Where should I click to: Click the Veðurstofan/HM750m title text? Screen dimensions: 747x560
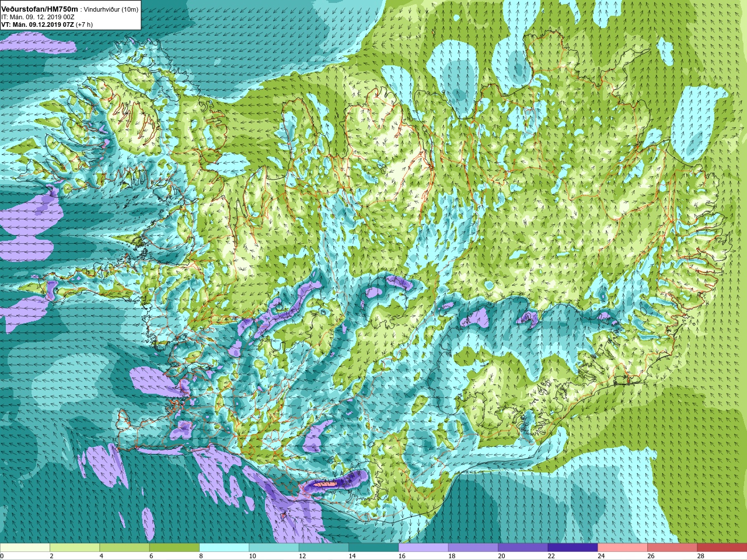(39, 9)
